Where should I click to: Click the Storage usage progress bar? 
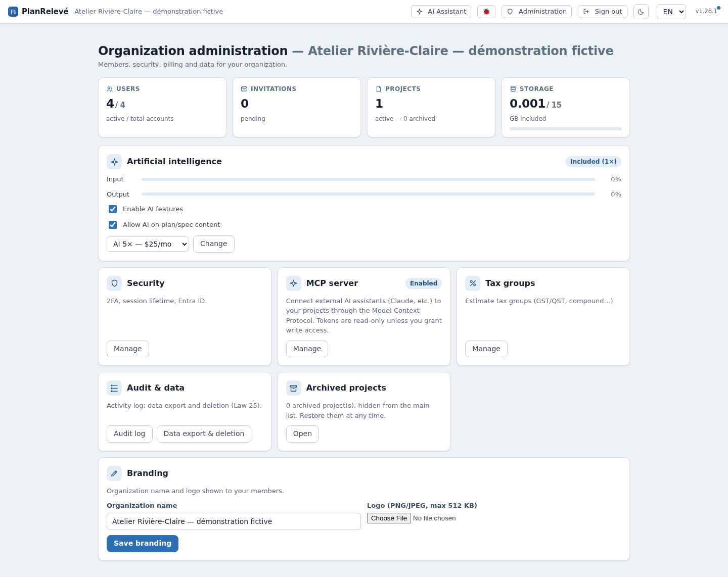566,129
